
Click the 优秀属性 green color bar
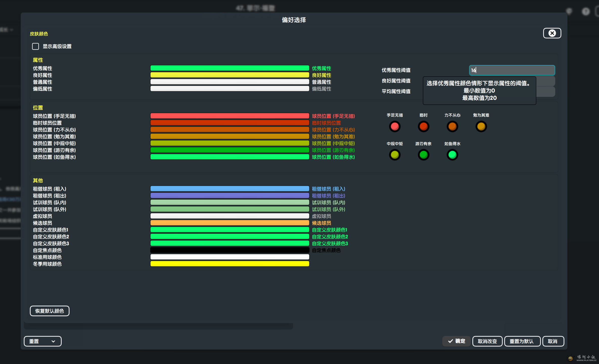[x=230, y=68]
